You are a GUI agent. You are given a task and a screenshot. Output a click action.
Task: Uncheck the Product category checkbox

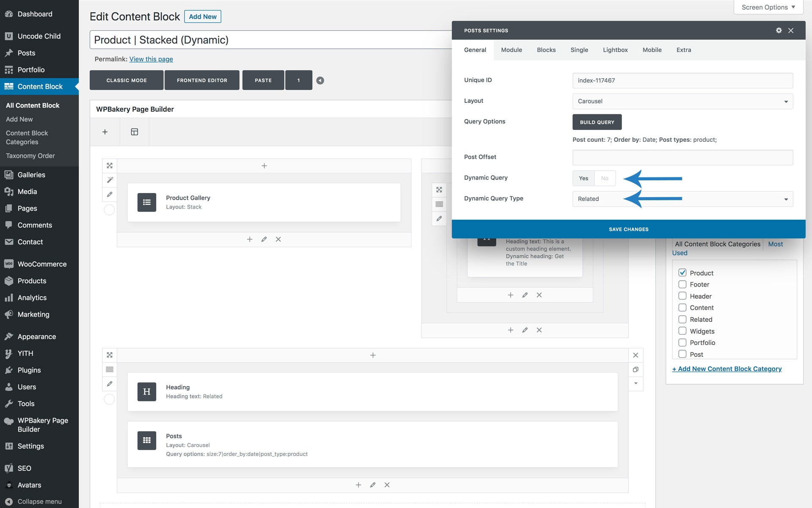tap(682, 273)
